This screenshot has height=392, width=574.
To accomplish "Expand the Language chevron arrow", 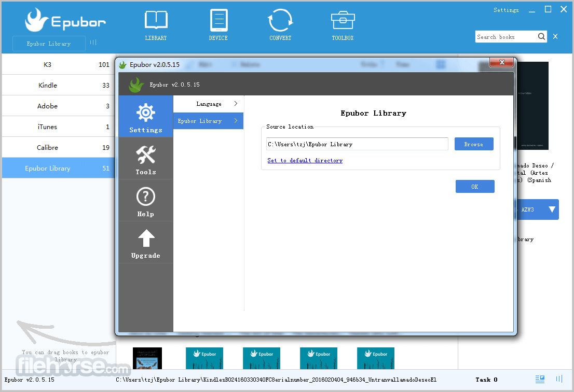I will pyautogui.click(x=236, y=104).
